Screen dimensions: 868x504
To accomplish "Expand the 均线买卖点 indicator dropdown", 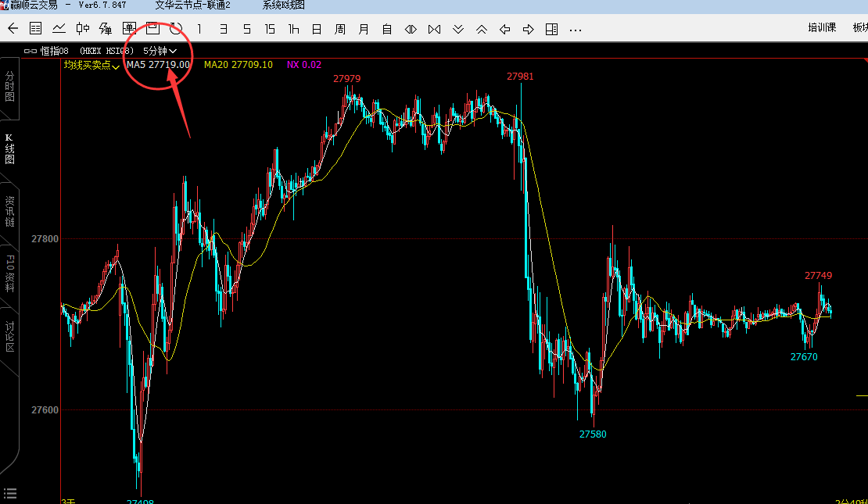I will pyautogui.click(x=91, y=65).
